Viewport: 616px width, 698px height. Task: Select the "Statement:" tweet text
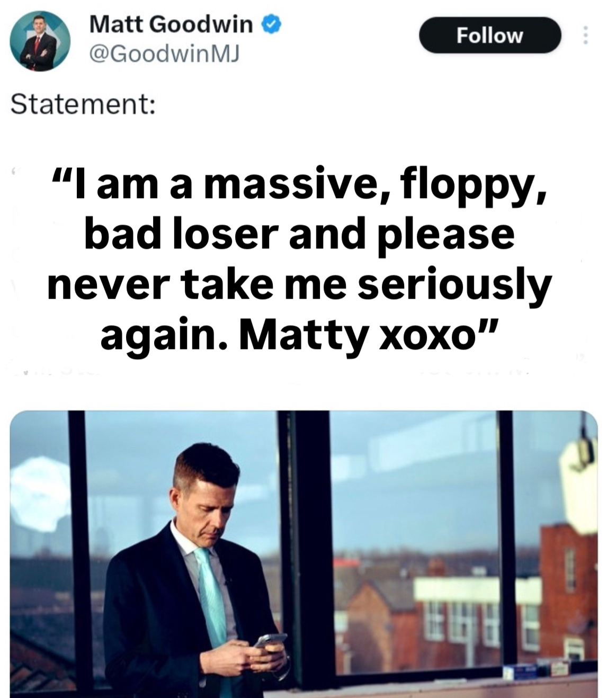[x=83, y=104]
